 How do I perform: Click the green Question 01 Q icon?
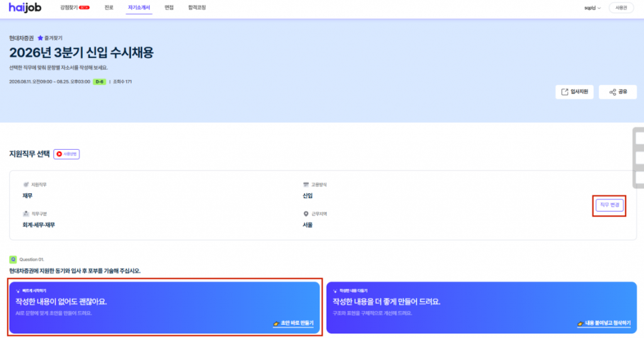click(13, 259)
